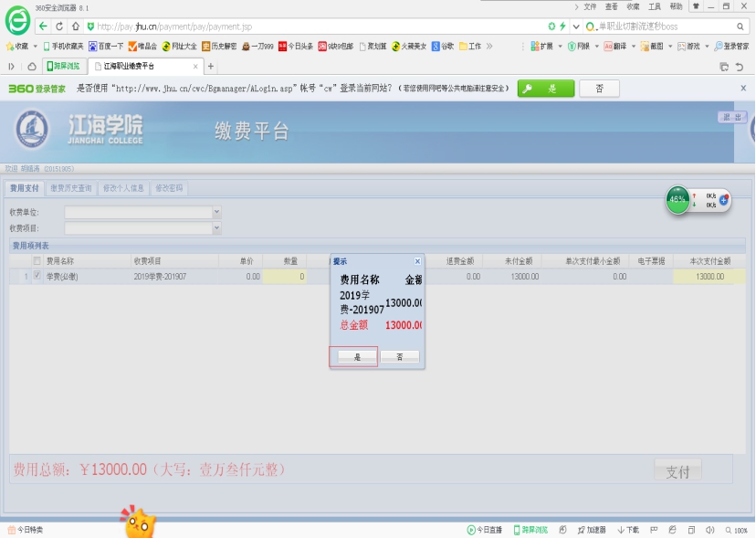The width and height of the screenshot is (756, 538).
Task: Click the 支付 pay button
Action: (677, 471)
